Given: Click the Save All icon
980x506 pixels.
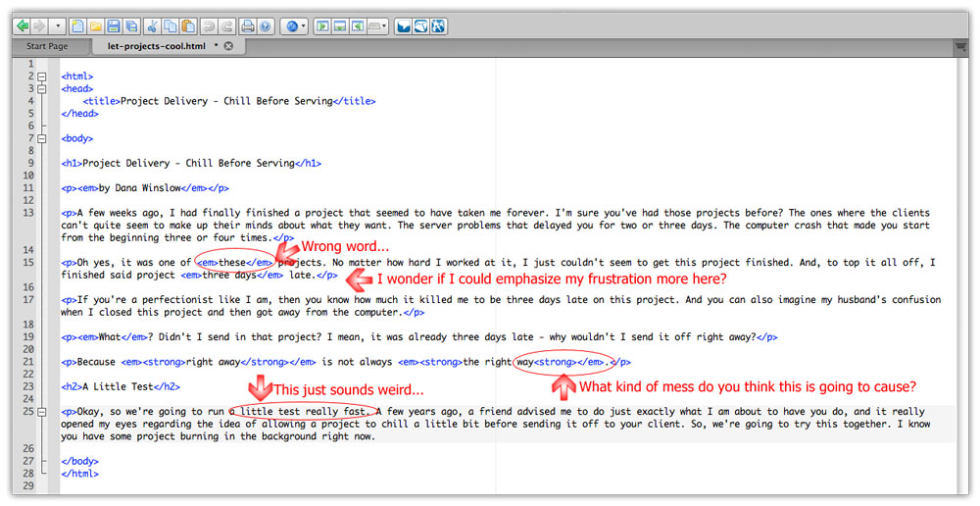Looking at the screenshot, I should (131, 25).
